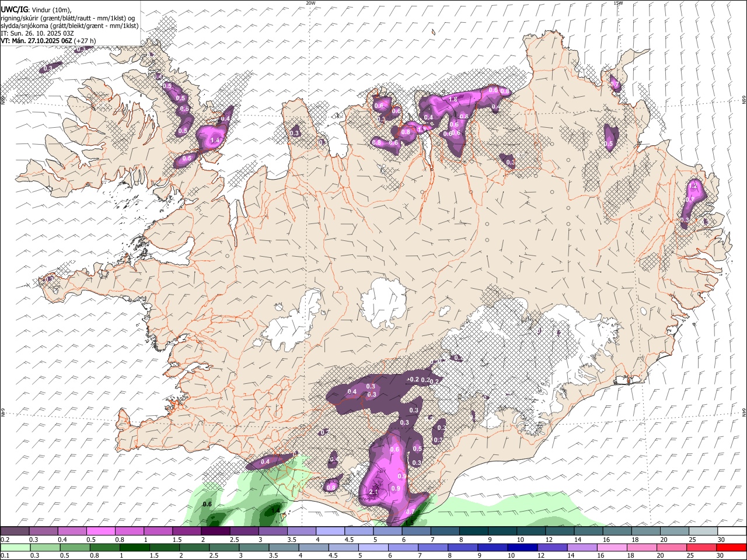Image resolution: width=747 pixels, height=560 pixels.
Task: Select the valid time 'VT: Mán. 27.10.2025 06Z (+27 h)'
Action: point(48,41)
